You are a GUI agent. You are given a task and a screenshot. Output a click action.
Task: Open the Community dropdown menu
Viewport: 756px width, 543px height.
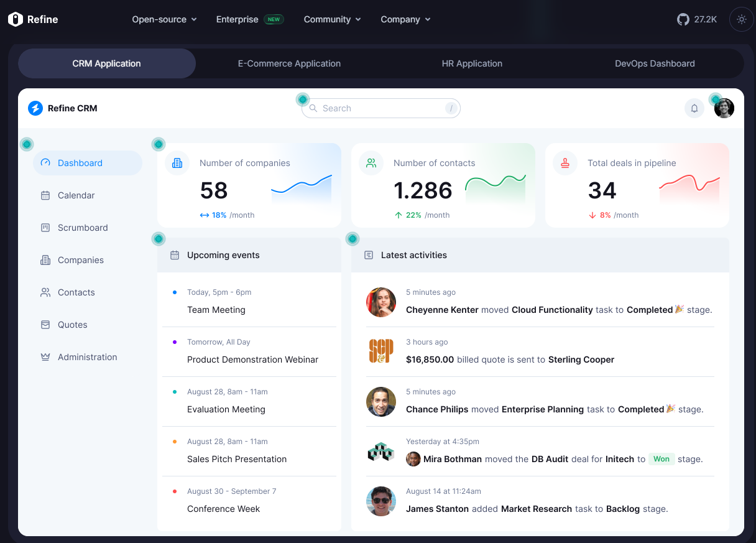pos(332,19)
